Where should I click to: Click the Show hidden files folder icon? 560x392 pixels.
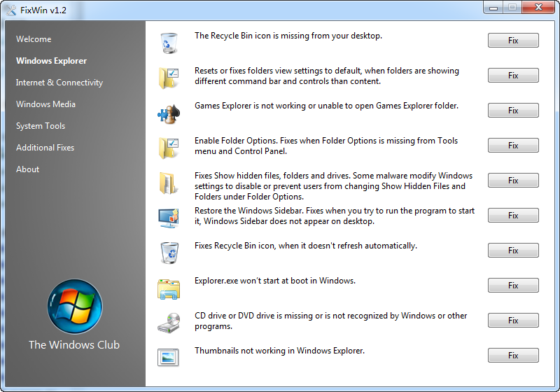(x=168, y=183)
